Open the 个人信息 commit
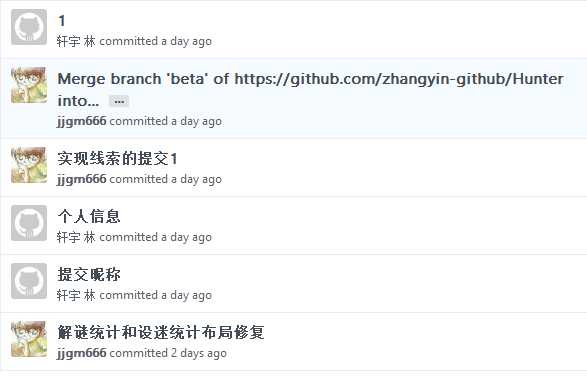 [89, 216]
